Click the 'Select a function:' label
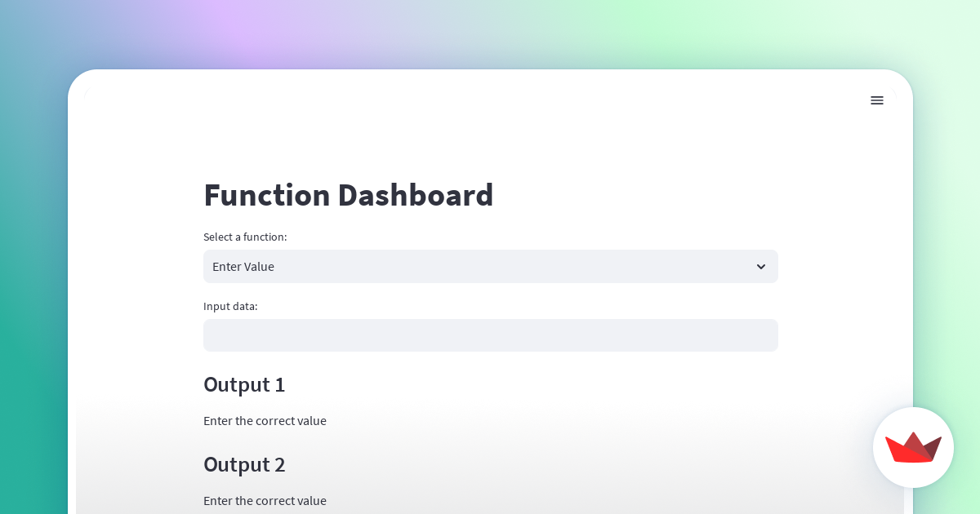 coord(245,237)
